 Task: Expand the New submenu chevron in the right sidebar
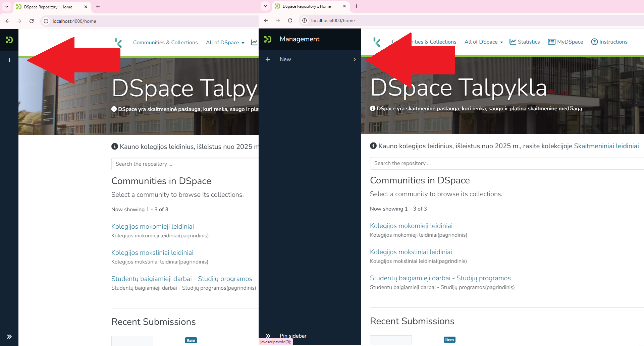click(x=354, y=59)
